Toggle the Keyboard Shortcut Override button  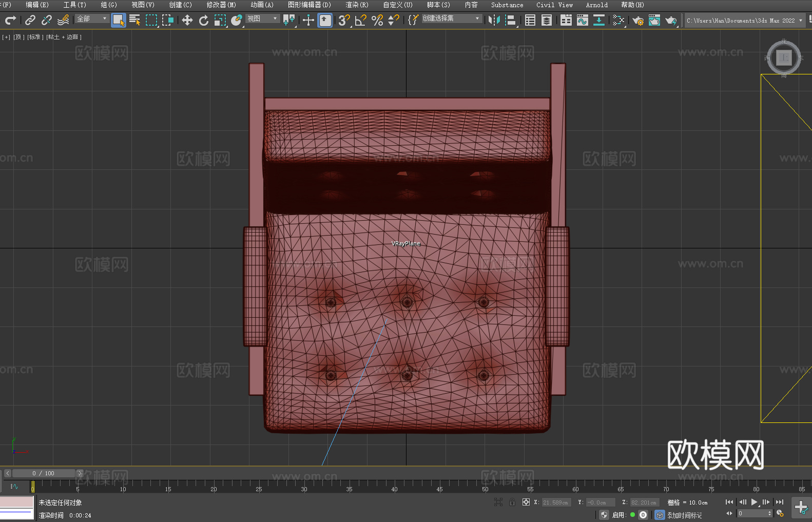[325, 20]
